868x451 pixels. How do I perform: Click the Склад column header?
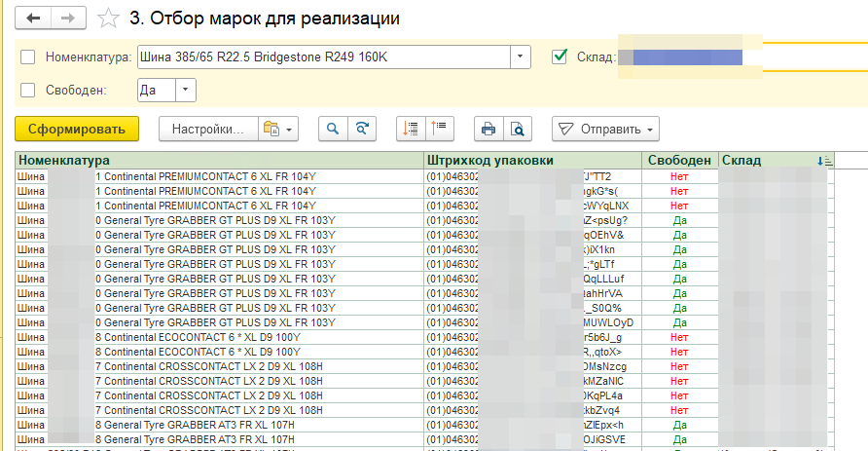coord(776,160)
